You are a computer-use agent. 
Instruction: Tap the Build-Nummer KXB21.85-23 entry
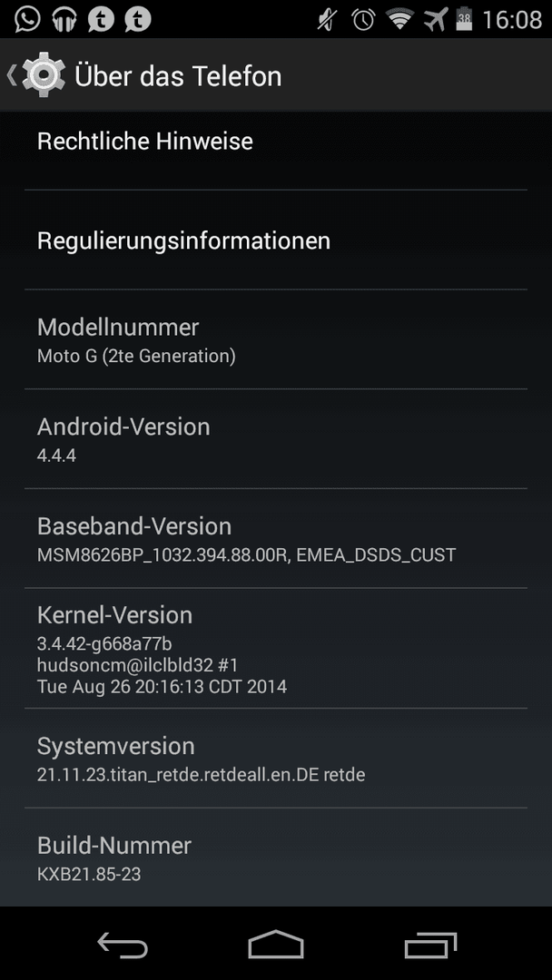[x=276, y=857]
